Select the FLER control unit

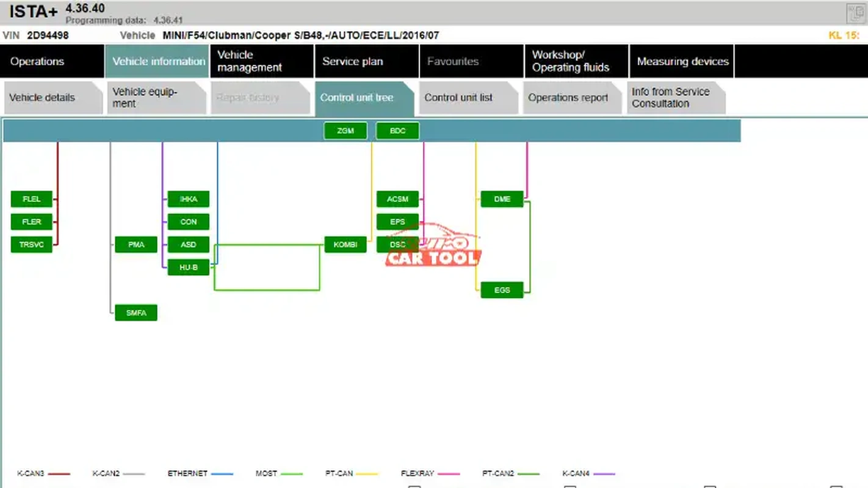(32, 221)
